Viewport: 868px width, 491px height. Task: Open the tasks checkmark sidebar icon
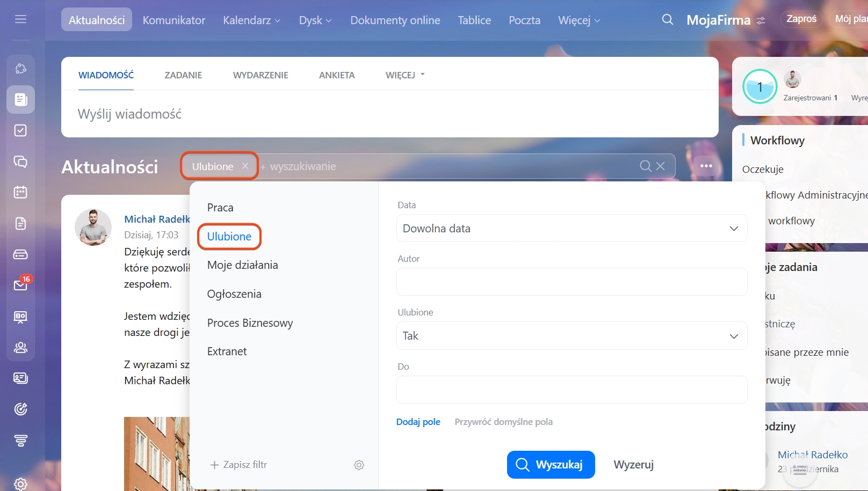(x=20, y=130)
